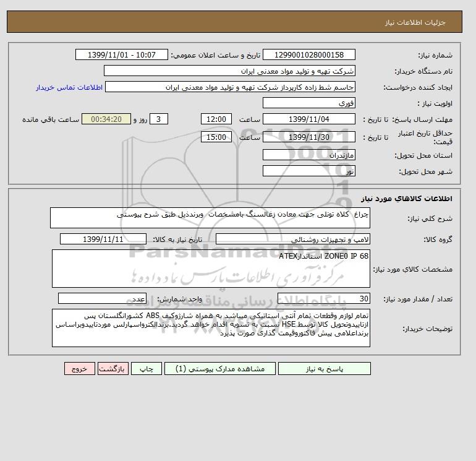Click the استان محل تحویل label
This screenshot has height=461, width=476.
[x=423, y=155]
